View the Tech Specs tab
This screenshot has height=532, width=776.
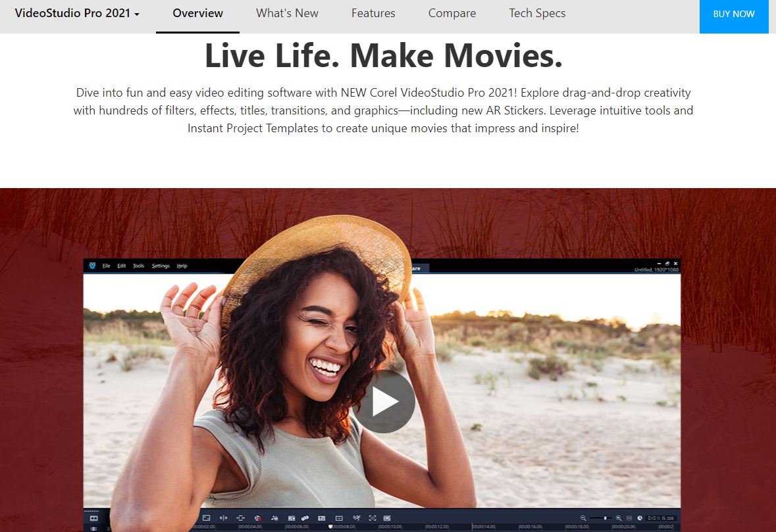pyautogui.click(x=537, y=13)
